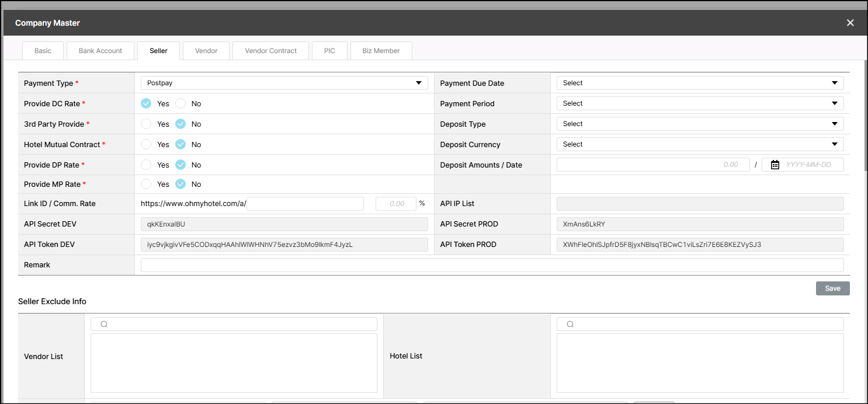Choose No for Provide DP Rate
The height and width of the screenshot is (404, 868).
pyautogui.click(x=180, y=165)
